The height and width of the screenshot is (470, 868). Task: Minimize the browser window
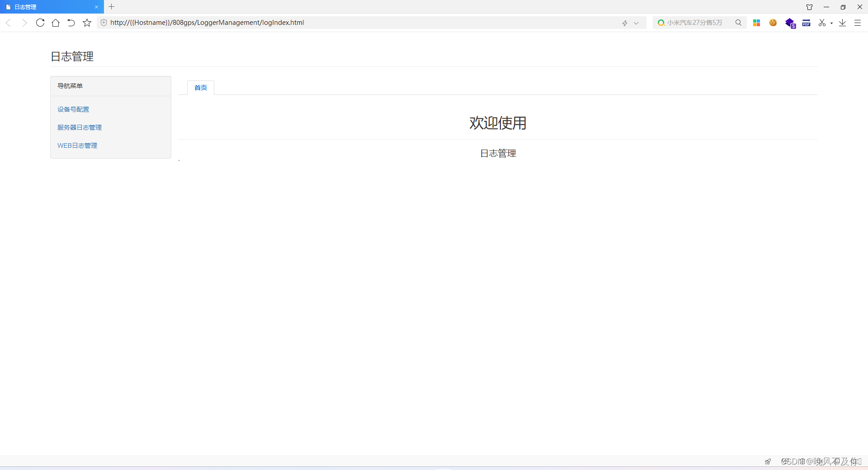(826, 7)
